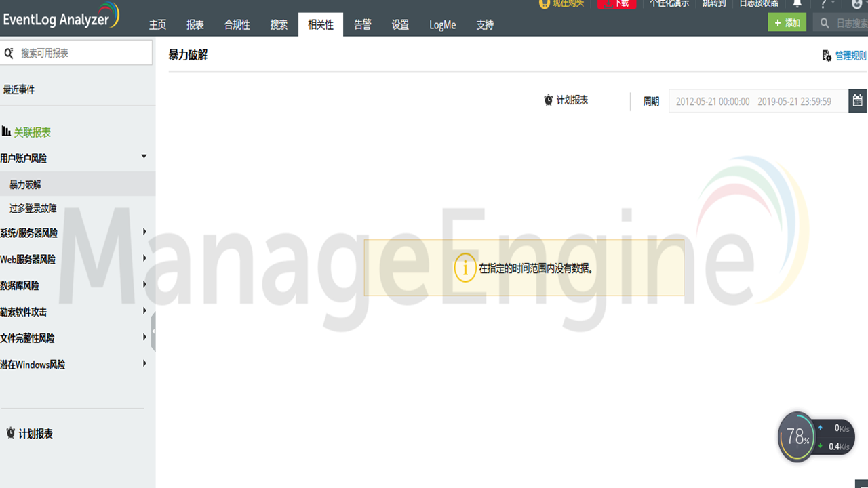Open the 设置 menu tab
The width and height of the screenshot is (868, 488).
pos(400,24)
